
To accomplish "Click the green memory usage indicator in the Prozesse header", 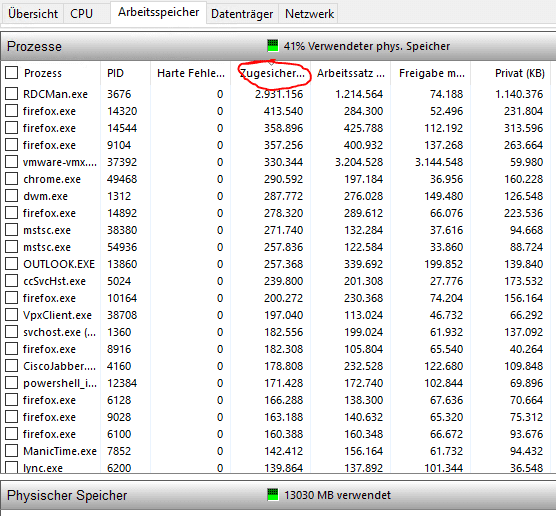I will pyautogui.click(x=273, y=45).
